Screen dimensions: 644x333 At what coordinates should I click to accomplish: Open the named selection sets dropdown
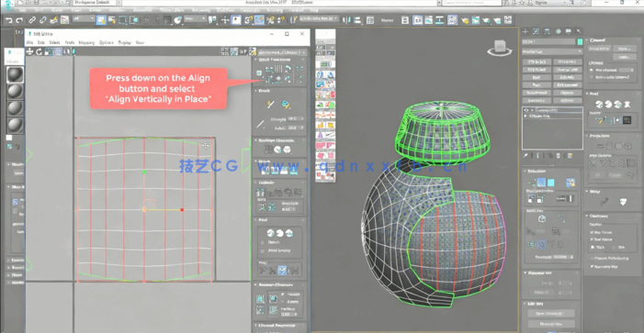(x=319, y=18)
